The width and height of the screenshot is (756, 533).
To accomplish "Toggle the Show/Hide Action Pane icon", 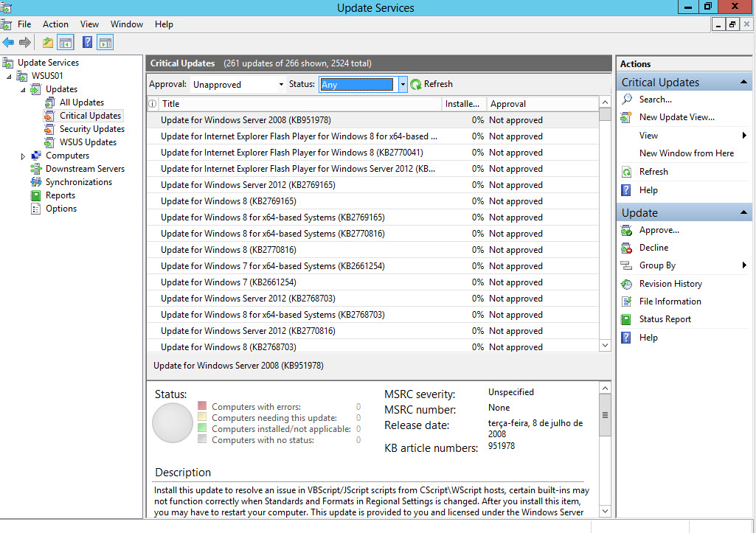I will click(x=105, y=43).
